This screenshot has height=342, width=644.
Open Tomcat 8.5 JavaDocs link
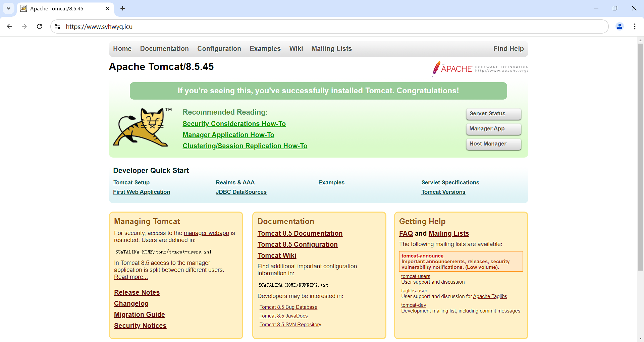click(x=283, y=316)
